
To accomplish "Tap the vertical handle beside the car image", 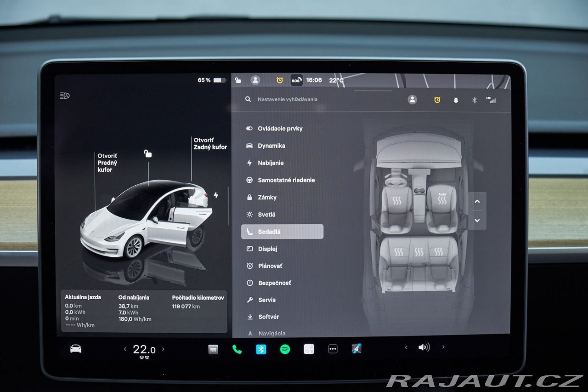I will tap(228, 206).
